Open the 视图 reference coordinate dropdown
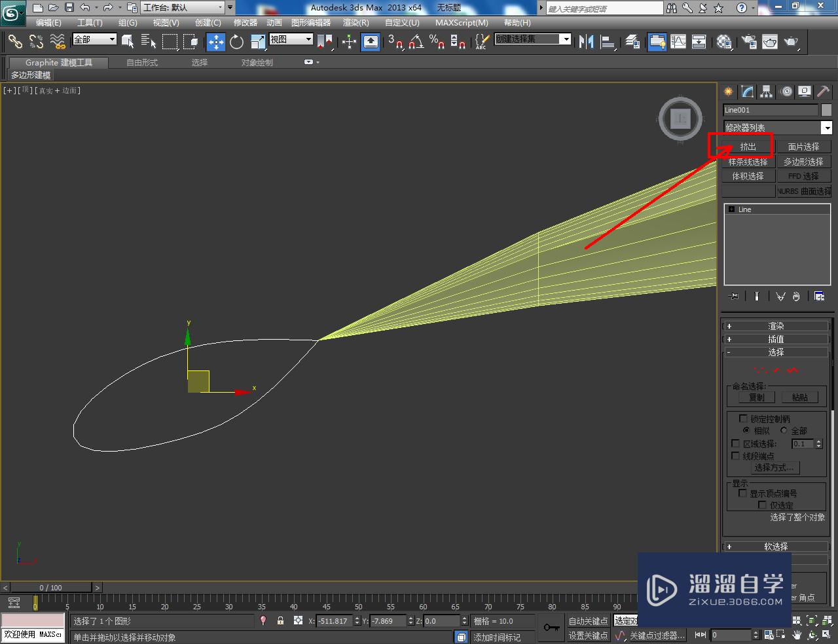The image size is (838, 644). point(291,39)
